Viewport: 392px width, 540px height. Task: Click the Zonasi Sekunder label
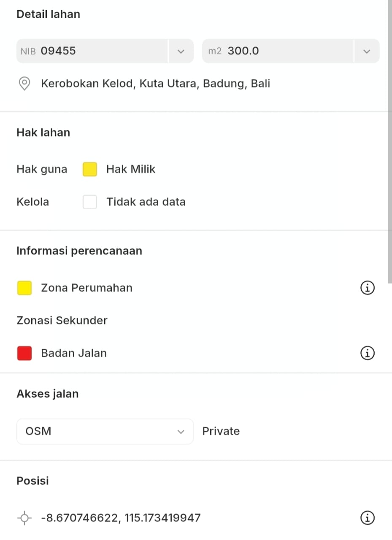tap(62, 321)
